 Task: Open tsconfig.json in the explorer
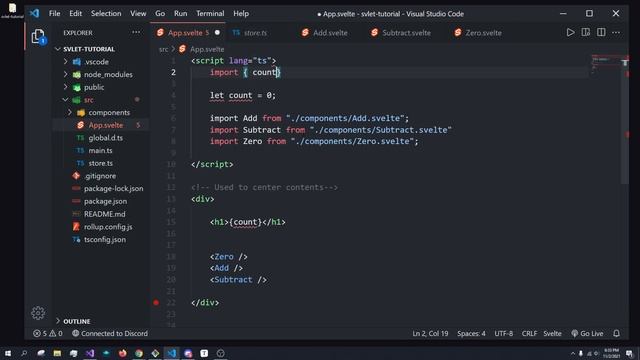click(x=104, y=239)
